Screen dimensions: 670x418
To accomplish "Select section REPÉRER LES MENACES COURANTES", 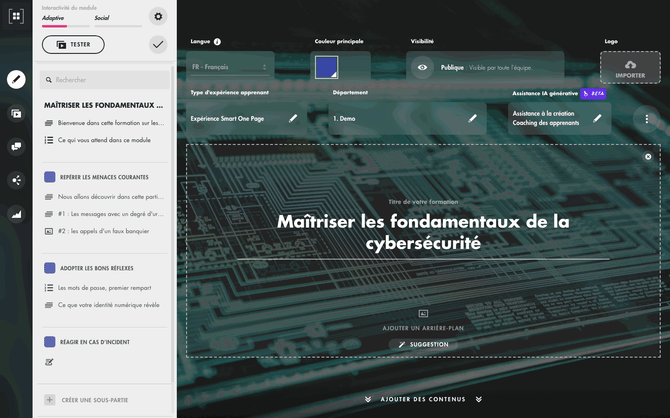I will pos(104,177).
